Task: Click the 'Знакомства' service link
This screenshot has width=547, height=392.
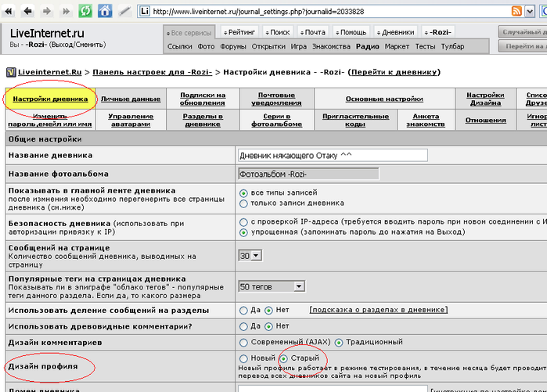Action: click(x=331, y=46)
